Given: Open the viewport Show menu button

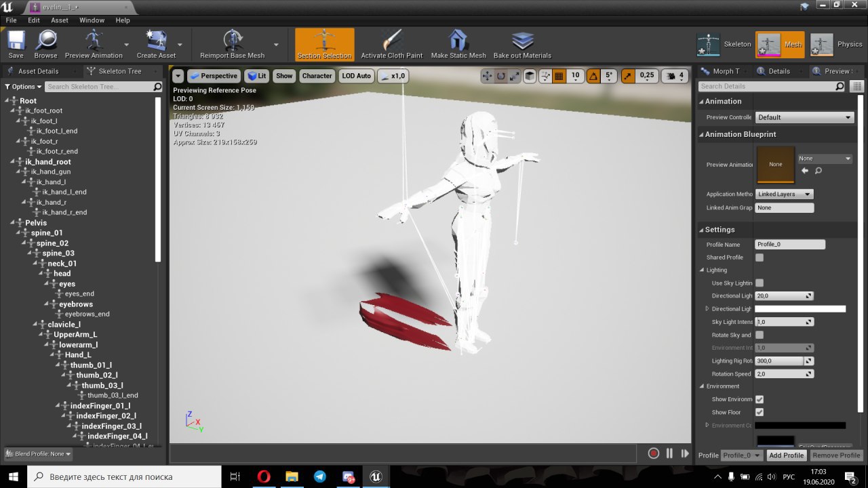Looking at the screenshot, I should pyautogui.click(x=284, y=76).
